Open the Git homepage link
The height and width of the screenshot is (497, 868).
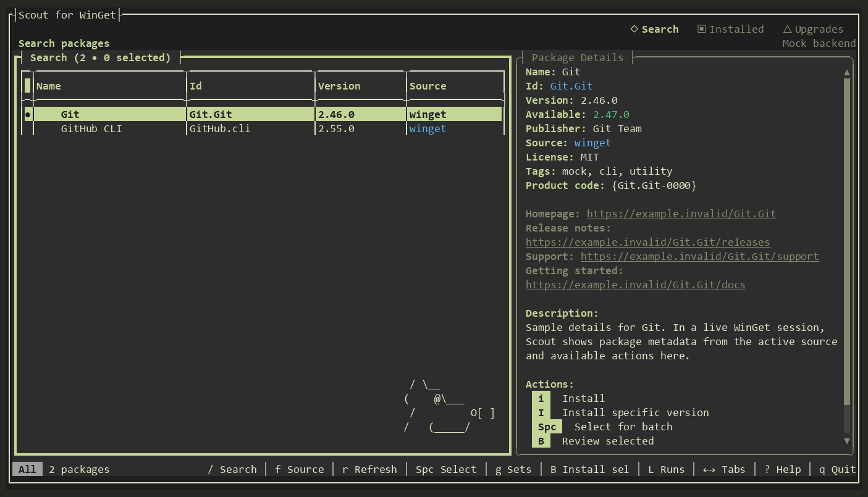click(x=681, y=214)
